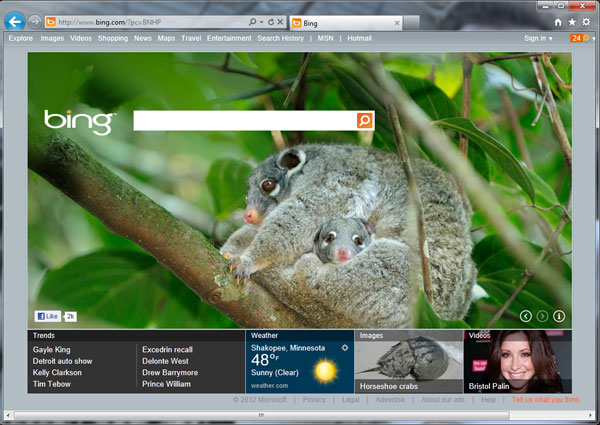Click the address bar search magnifier icon
600x425 pixels.
[253, 22]
